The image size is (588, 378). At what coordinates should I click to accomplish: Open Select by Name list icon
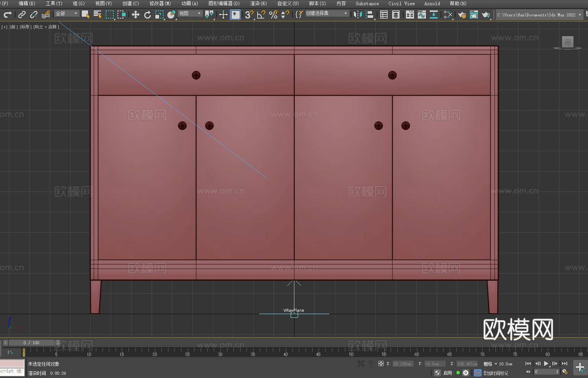pyautogui.click(x=97, y=14)
